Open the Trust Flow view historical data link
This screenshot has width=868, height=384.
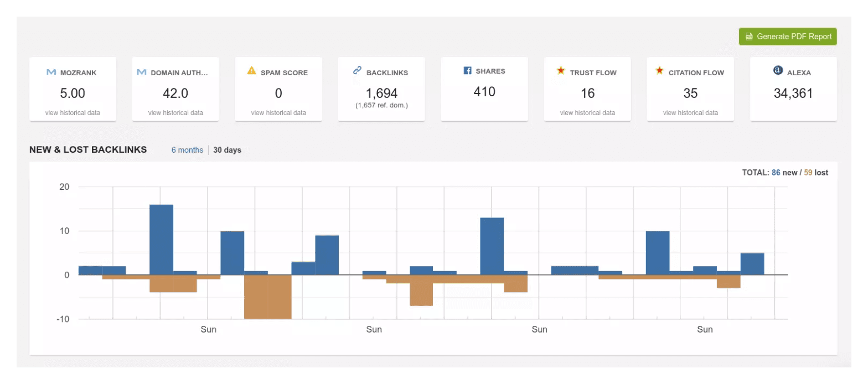coord(587,113)
